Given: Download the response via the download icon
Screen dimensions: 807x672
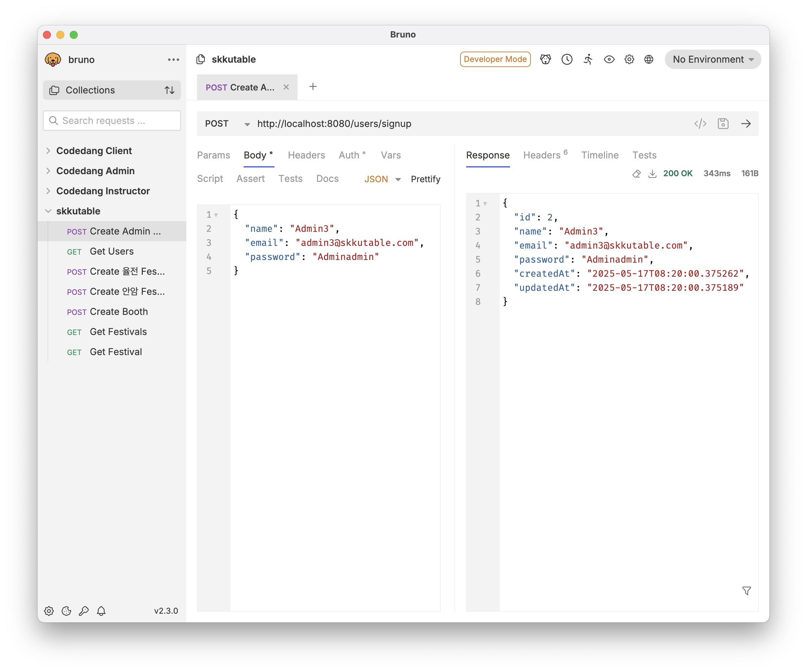Looking at the screenshot, I should pyautogui.click(x=653, y=173).
